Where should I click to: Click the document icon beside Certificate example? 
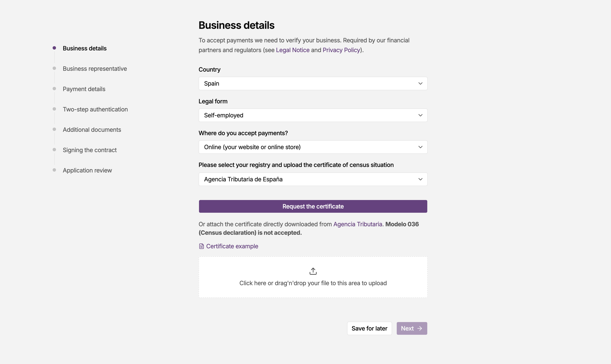coord(201,246)
